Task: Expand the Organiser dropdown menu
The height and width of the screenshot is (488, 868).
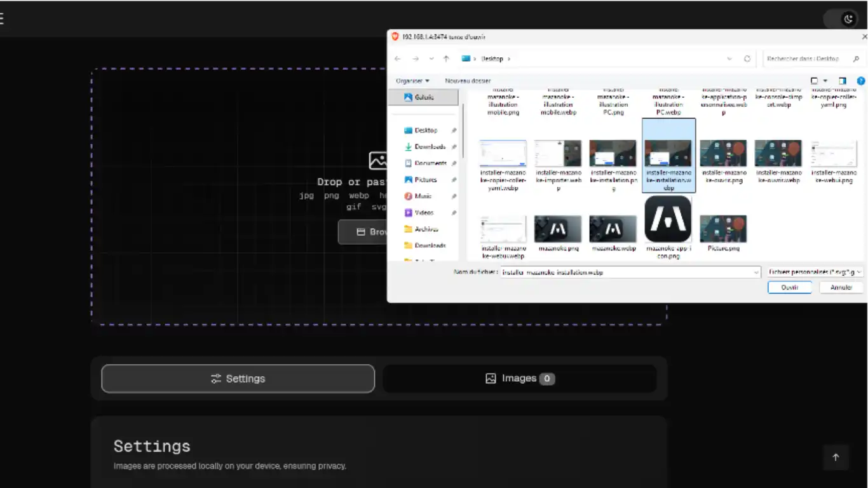Action: tap(412, 81)
